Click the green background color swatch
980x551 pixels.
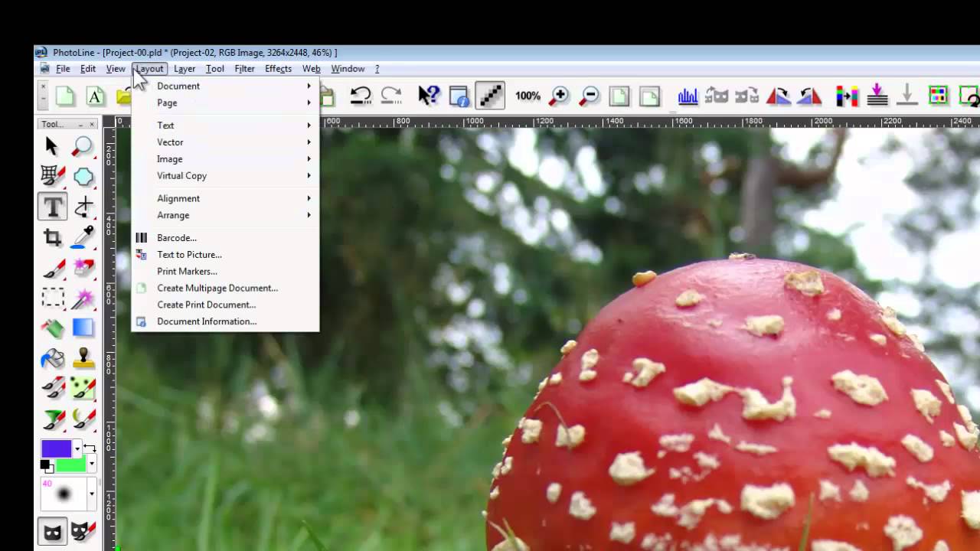(x=71, y=465)
